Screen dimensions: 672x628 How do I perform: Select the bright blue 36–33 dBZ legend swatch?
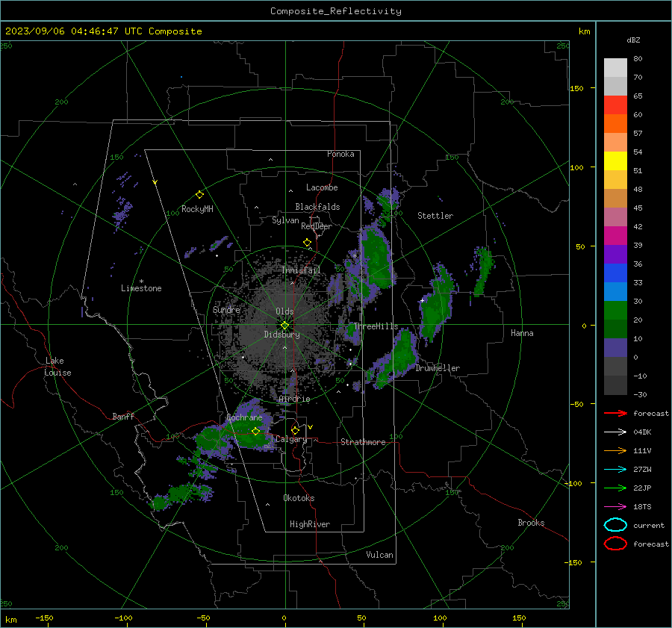pyautogui.click(x=615, y=273)
